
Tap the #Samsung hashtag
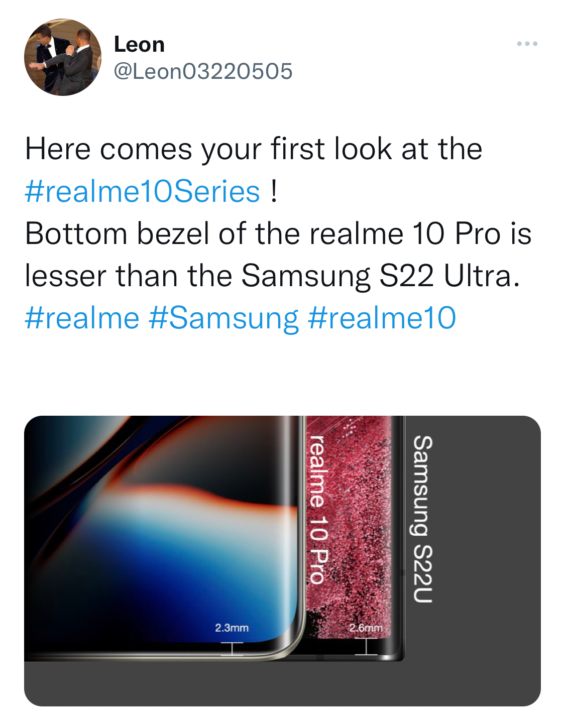pyautogui.click(x=223, y=318)
